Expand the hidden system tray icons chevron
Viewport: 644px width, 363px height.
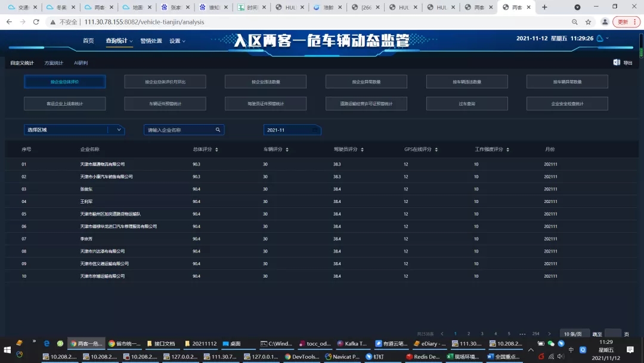tap(531, 350)
